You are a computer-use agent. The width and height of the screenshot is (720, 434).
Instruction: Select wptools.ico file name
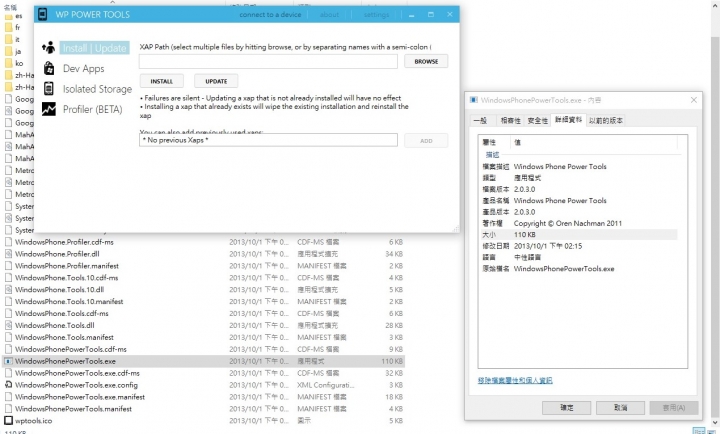[x=34, y=421]
